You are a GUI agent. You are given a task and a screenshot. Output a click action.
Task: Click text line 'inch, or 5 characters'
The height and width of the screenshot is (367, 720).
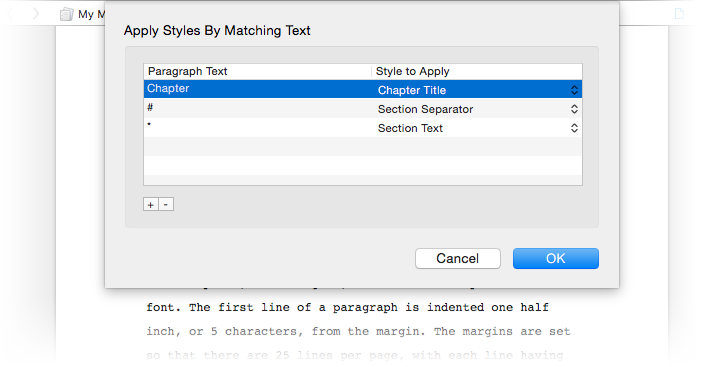(x=358, y=331)
